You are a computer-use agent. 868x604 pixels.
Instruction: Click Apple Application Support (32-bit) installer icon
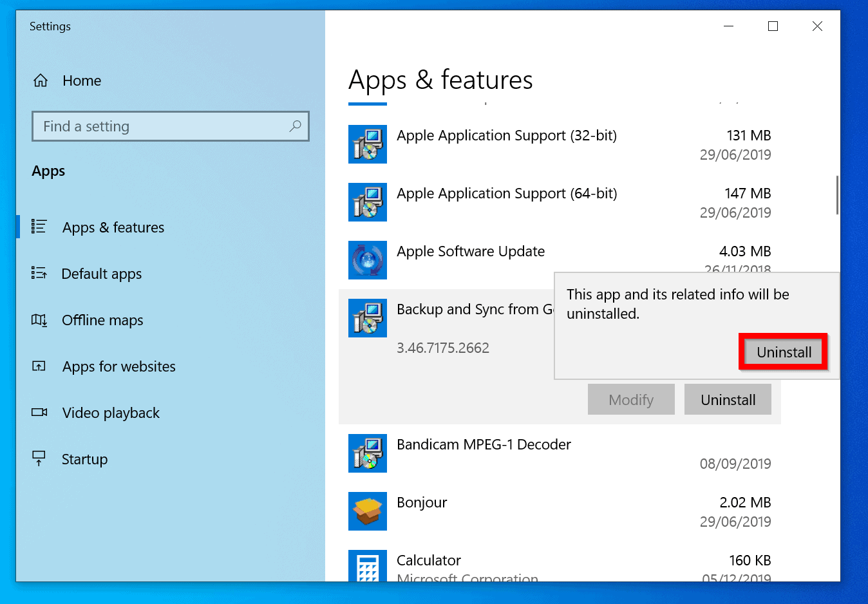[x=368, y=144]
